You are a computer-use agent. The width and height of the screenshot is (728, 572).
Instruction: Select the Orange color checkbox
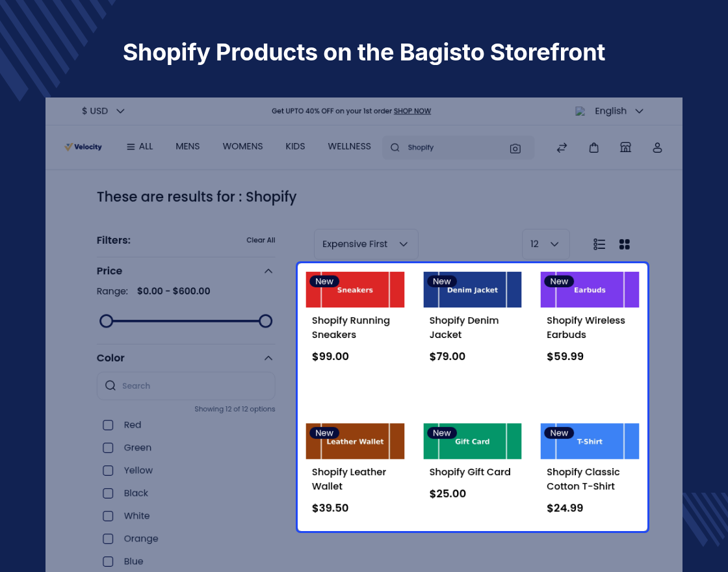tap(108, 539)
